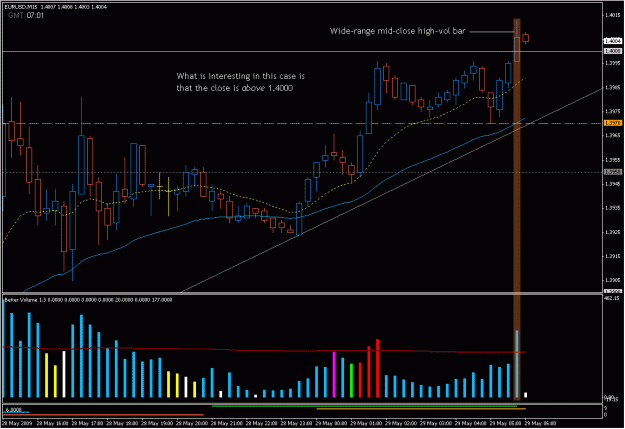Select the magenta volume bar

point(334,375)
